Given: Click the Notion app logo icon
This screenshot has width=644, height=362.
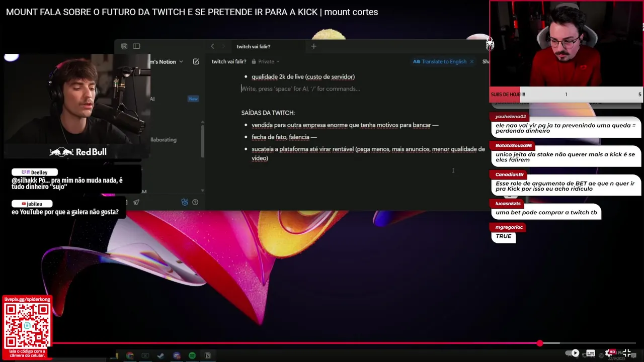Looking at the screenshot, I should click(124, 46).
